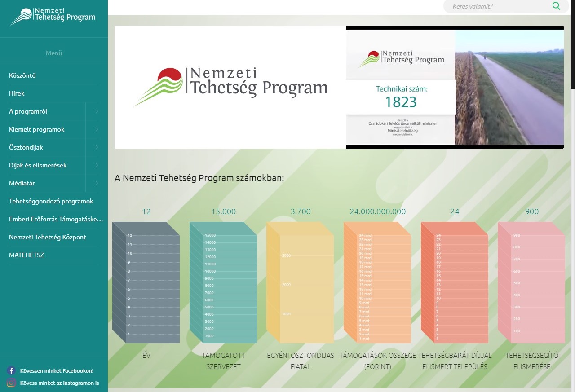Click the large Nemzeti Tehetség Program banner logo

tap(230, 87)
